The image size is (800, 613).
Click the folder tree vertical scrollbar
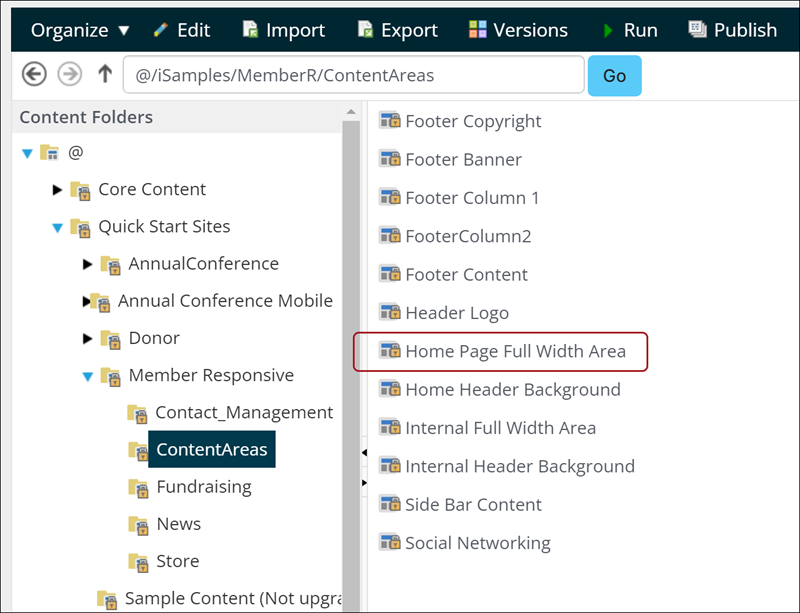tap(351, 365)
